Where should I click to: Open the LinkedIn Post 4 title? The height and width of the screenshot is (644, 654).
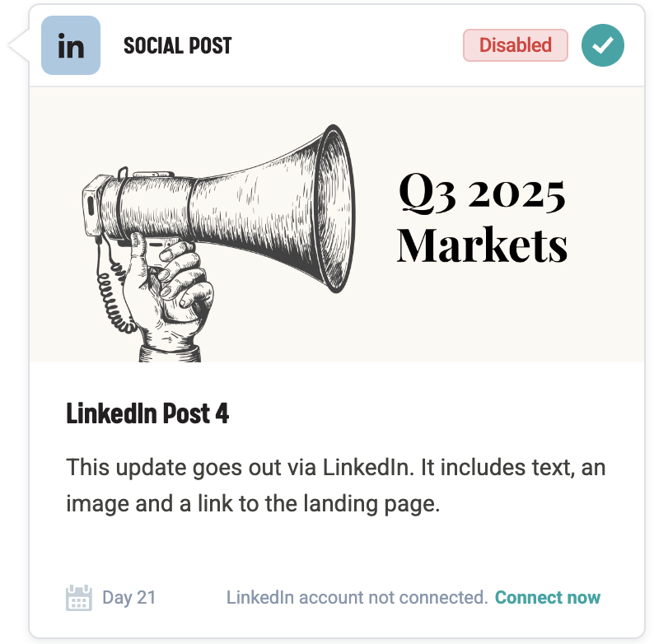tap(147, 413)
